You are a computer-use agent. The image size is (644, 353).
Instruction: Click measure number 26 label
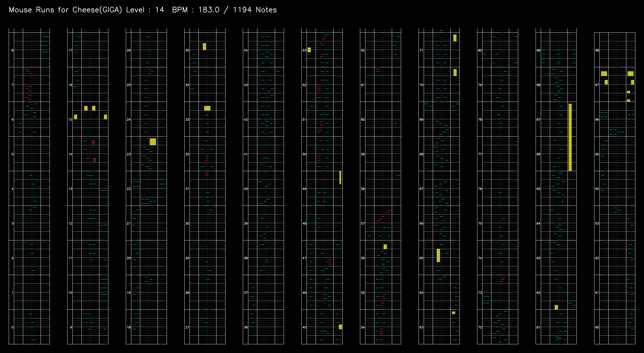tap(129, 50)
